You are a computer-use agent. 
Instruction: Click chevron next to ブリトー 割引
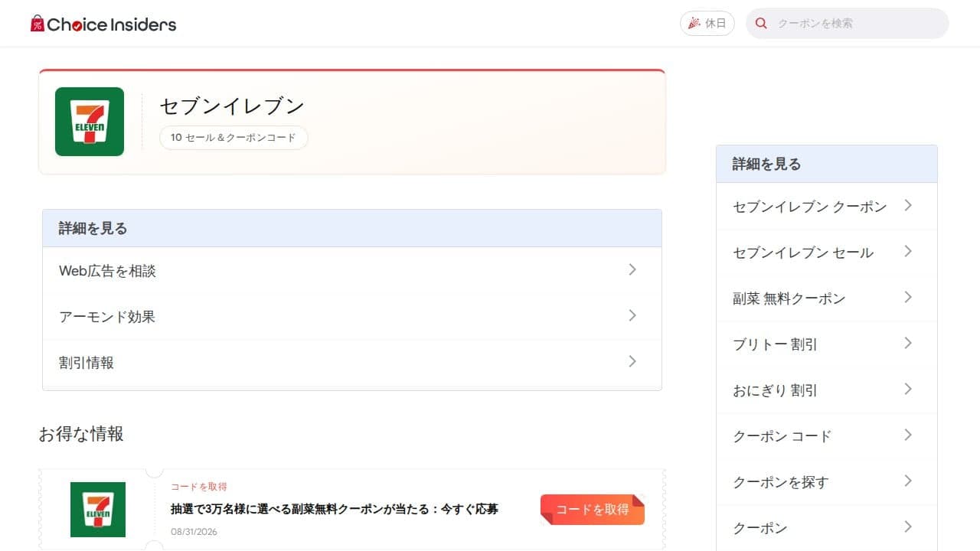908,343
